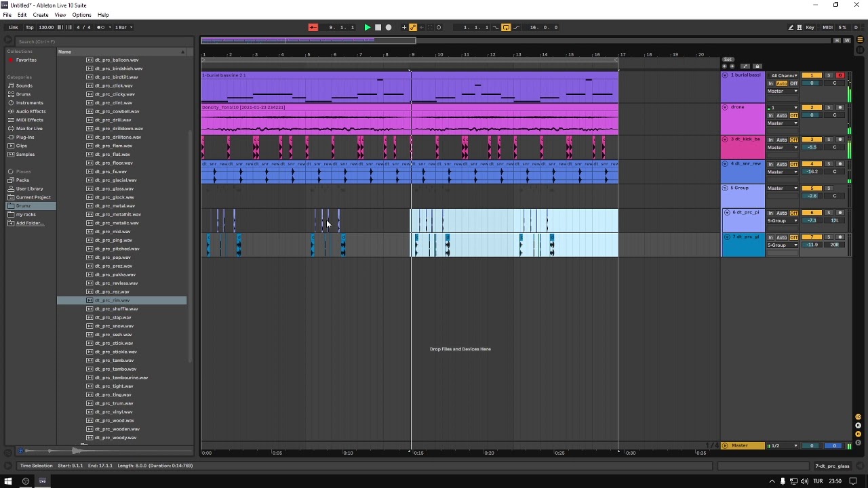Click Add Folder in Places
This screenshot has height=488, width=868.
coord(29,223)
